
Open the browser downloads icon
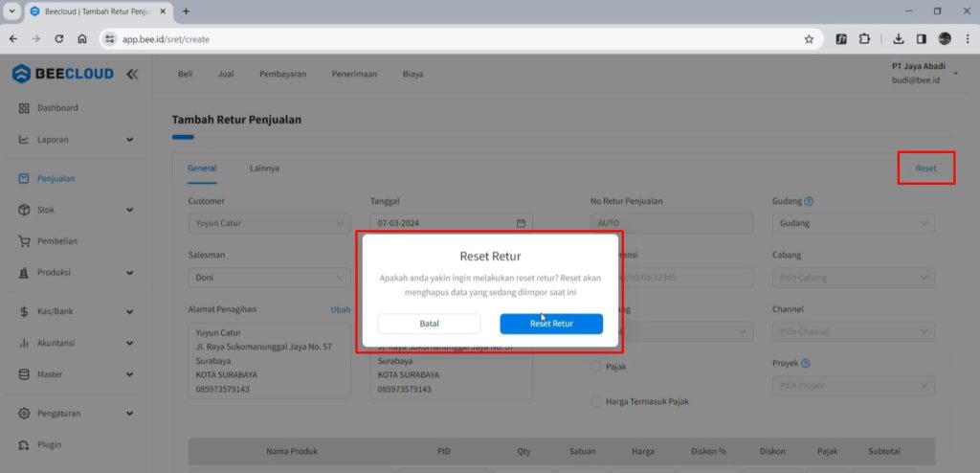[898, 39]
